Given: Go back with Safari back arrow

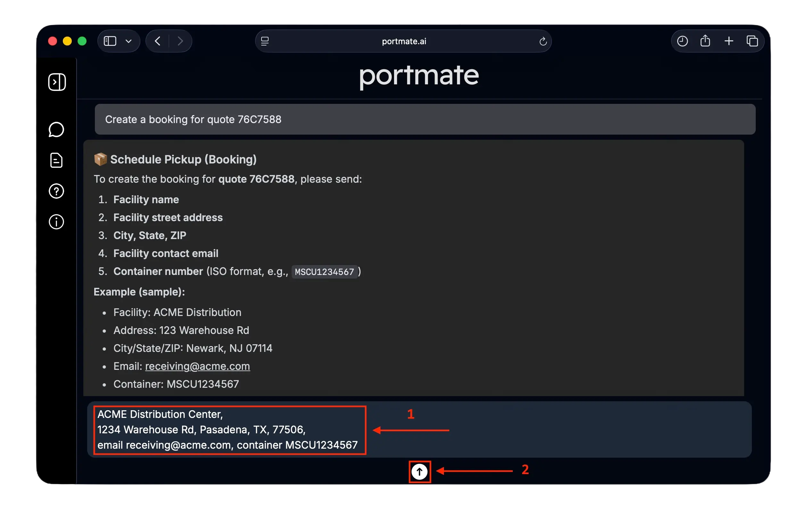Looking at the screenshot, I should pyautogui.click(x=158, y=41).
